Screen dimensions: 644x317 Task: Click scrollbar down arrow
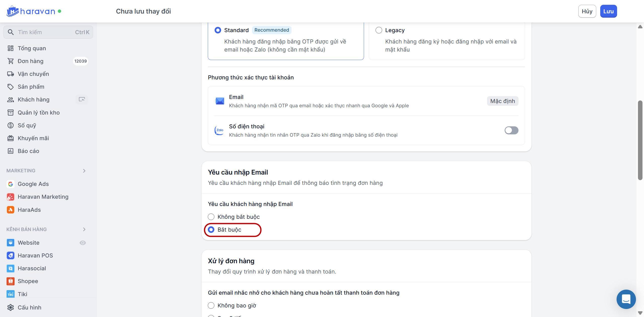pos(640,313)
